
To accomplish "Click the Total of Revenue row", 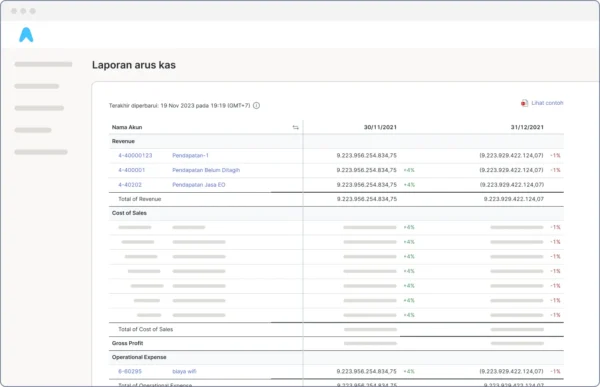I will click(336, 199).
